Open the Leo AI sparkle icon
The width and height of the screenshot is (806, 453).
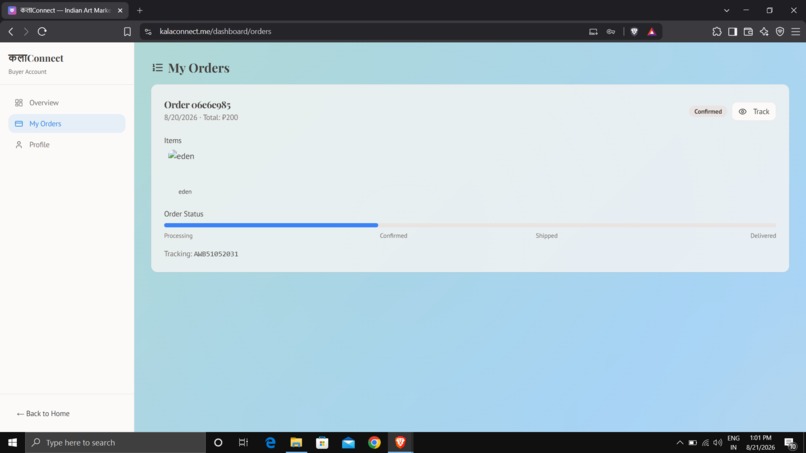pos(764,31)
